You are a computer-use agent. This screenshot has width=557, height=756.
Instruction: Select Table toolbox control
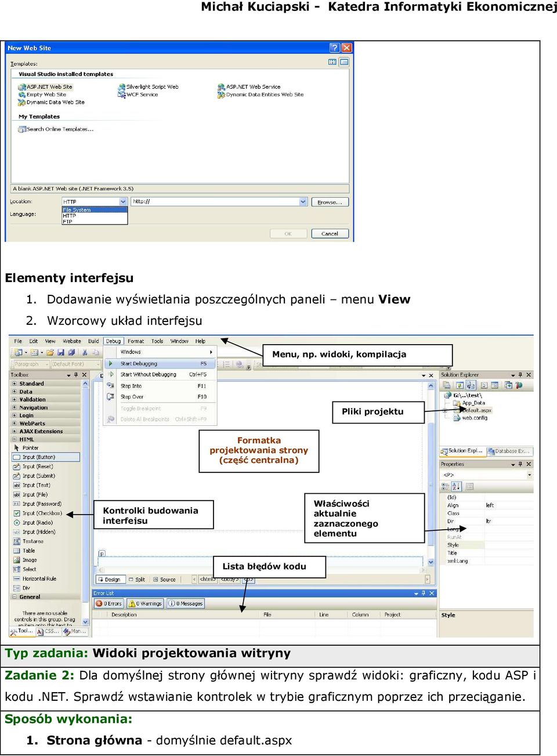click(46, 551)
